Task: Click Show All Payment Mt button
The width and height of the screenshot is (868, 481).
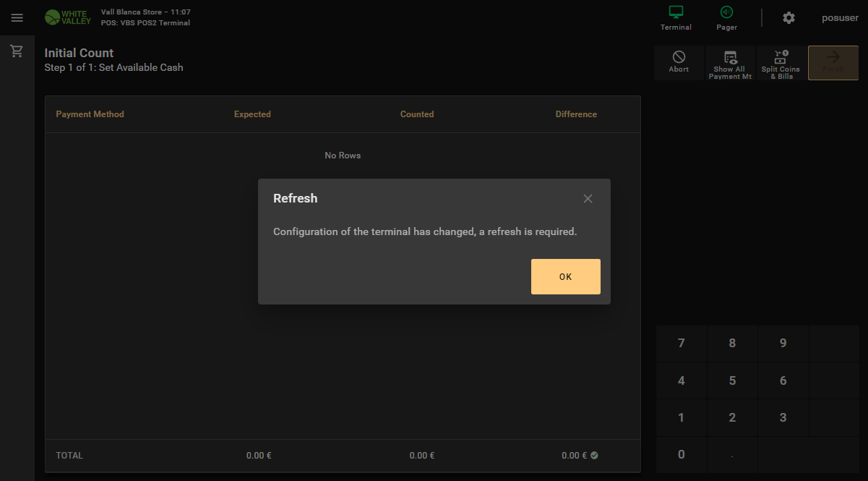Action: click(x=730, y=63)
